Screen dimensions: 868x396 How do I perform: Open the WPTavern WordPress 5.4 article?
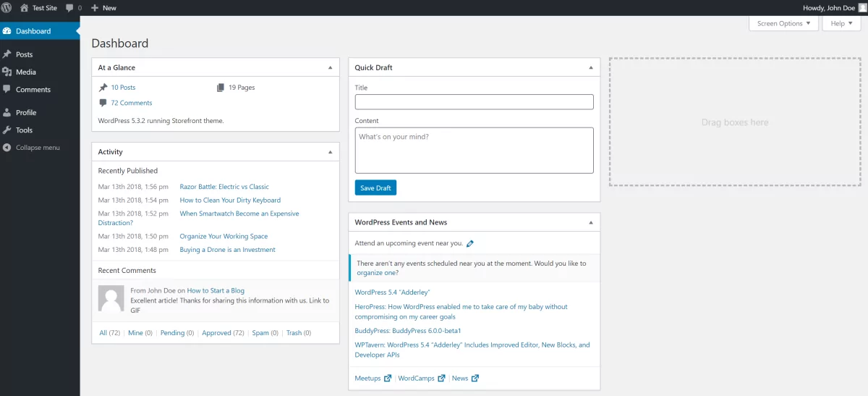tap(472, 350)
